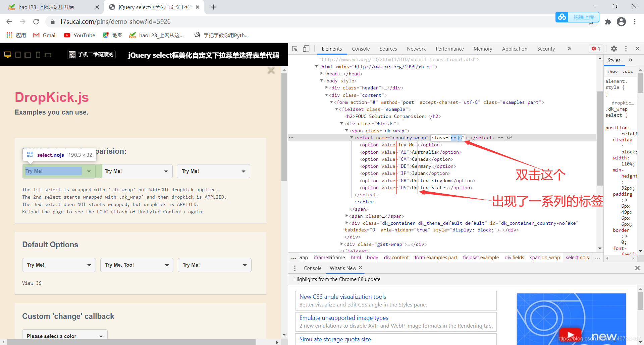644x345 pixels.
Task: Show more DevTools tabs chevron
Action: pyautogui.click(x=569, y=49)
